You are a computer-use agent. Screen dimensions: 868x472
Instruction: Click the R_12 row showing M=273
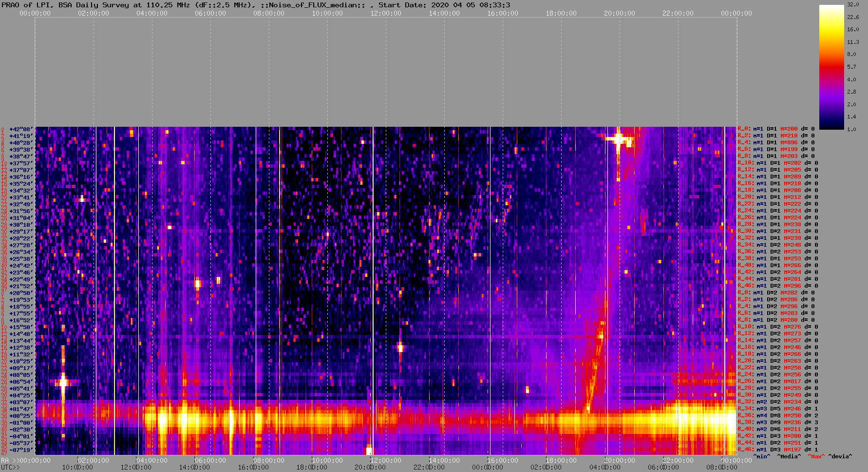point(777,334)
